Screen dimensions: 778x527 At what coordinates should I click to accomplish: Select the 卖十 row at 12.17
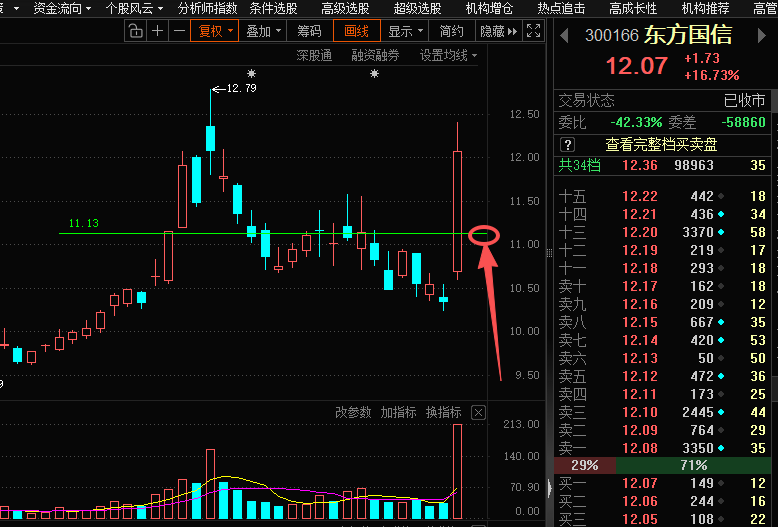tap(662, 286)
